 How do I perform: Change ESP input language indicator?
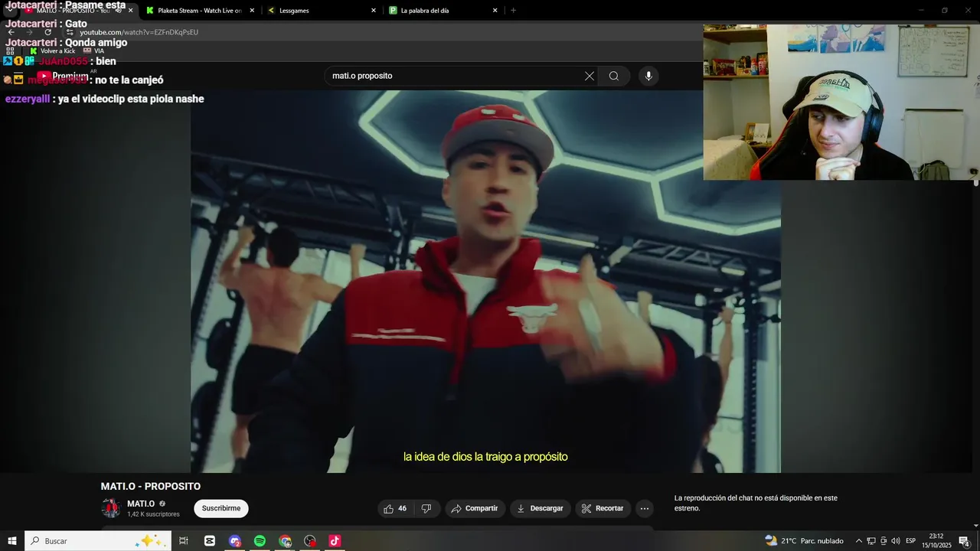pos(911,541)
